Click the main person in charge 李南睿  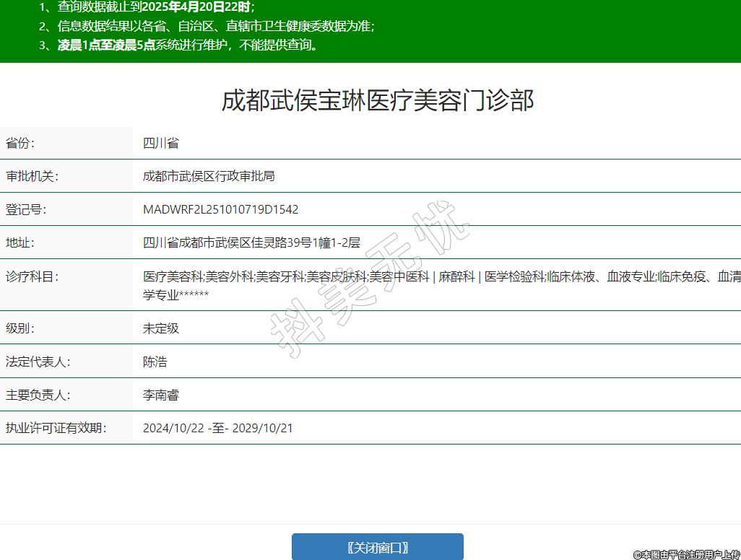tap(160, 395)
